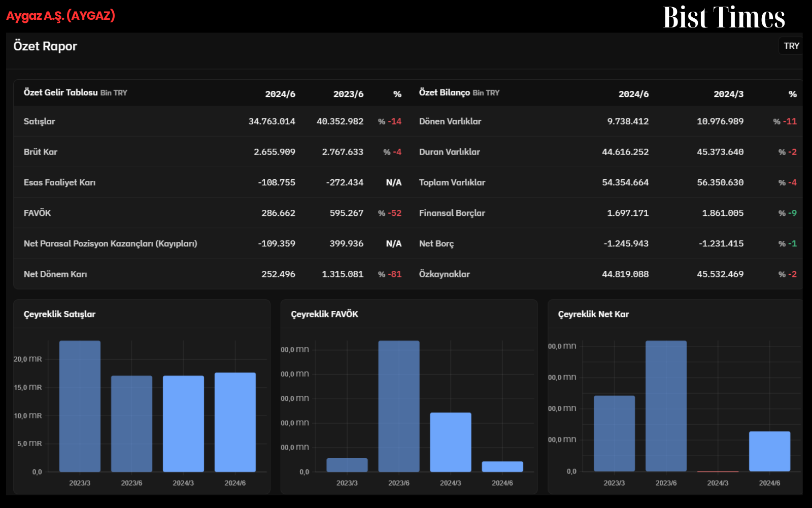Click Finansal Borçlar change percentage -9

(x=788, y=213)
